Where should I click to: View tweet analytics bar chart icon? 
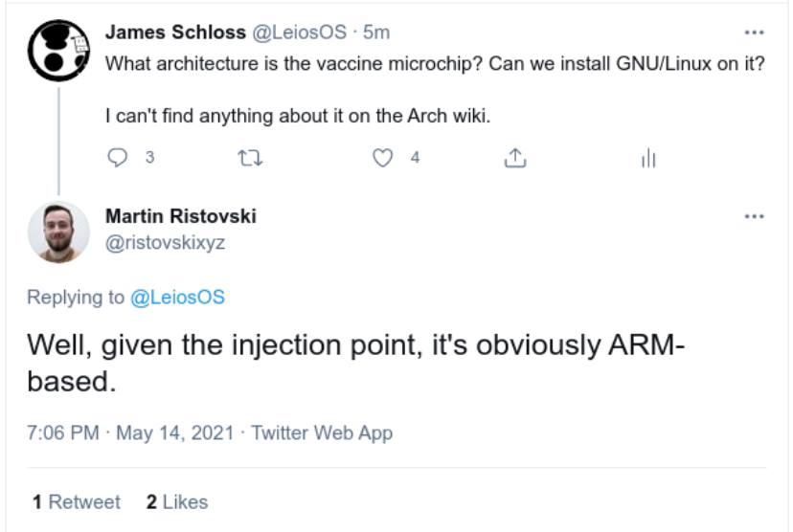click(648, 158)
